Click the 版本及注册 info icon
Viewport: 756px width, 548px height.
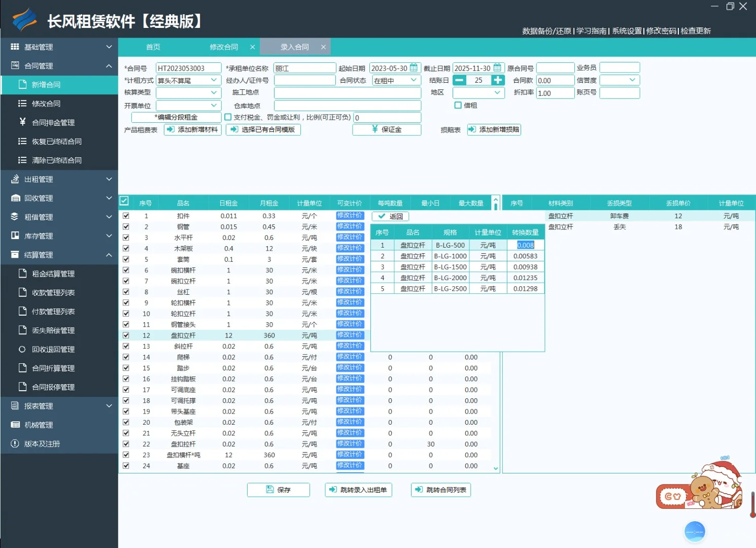tap(15, 443)
